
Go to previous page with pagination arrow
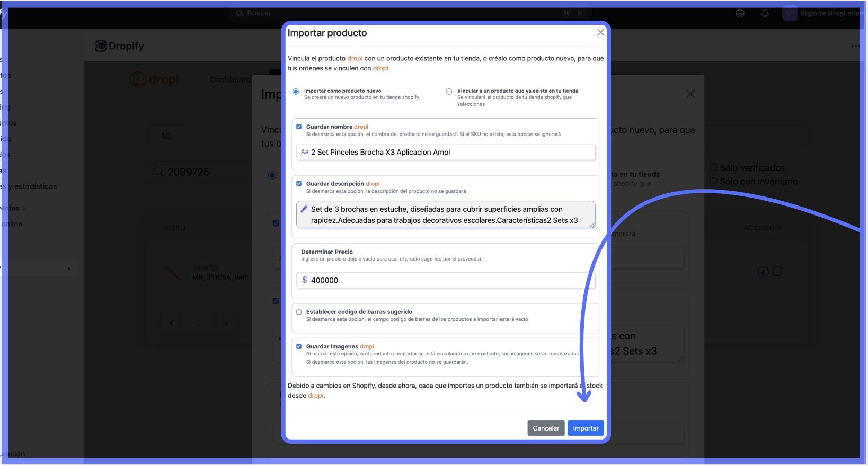tap(171, 324)
